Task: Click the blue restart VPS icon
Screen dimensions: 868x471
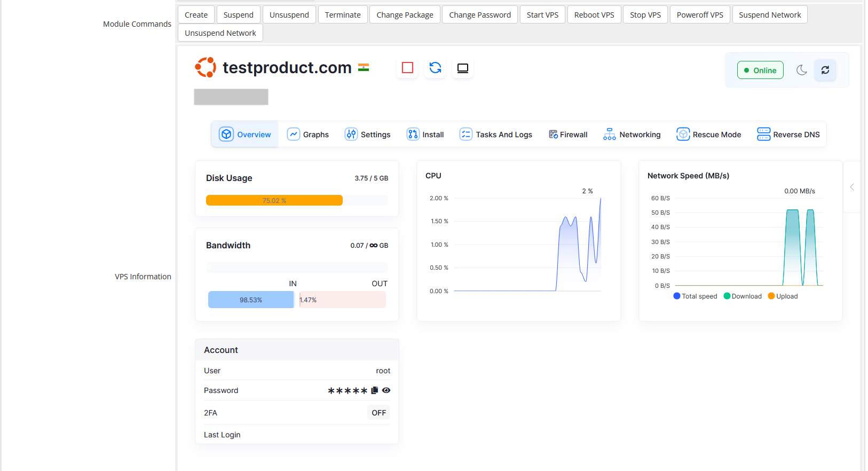Action: (435, 68)
